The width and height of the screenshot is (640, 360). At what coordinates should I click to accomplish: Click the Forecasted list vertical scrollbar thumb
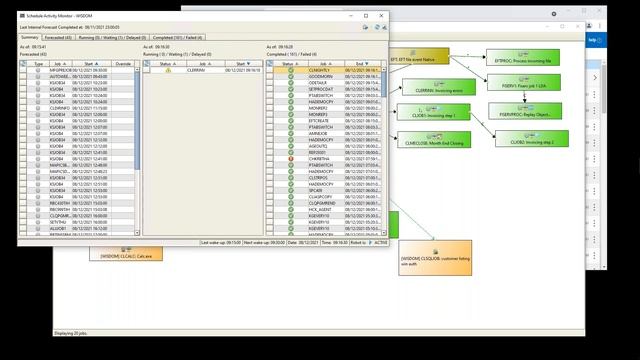click(137, 120)
